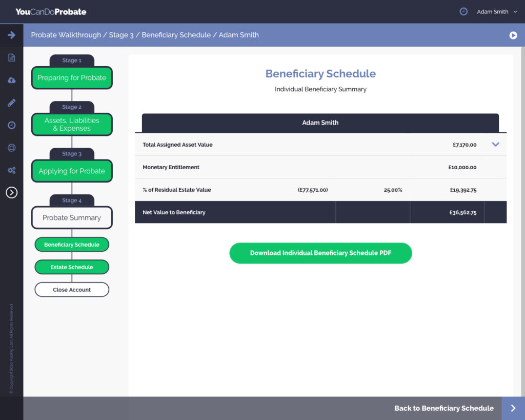Viewport: 525px width, 420px height.
Task: Download Individual Beneficiary Schedule PDF
Action: (x=320, y=253)
